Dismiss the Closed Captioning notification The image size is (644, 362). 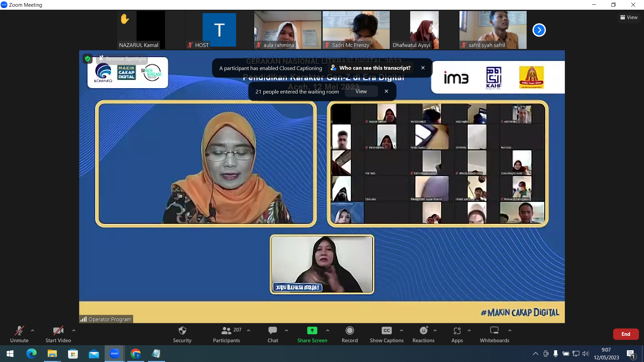(423, 68)
